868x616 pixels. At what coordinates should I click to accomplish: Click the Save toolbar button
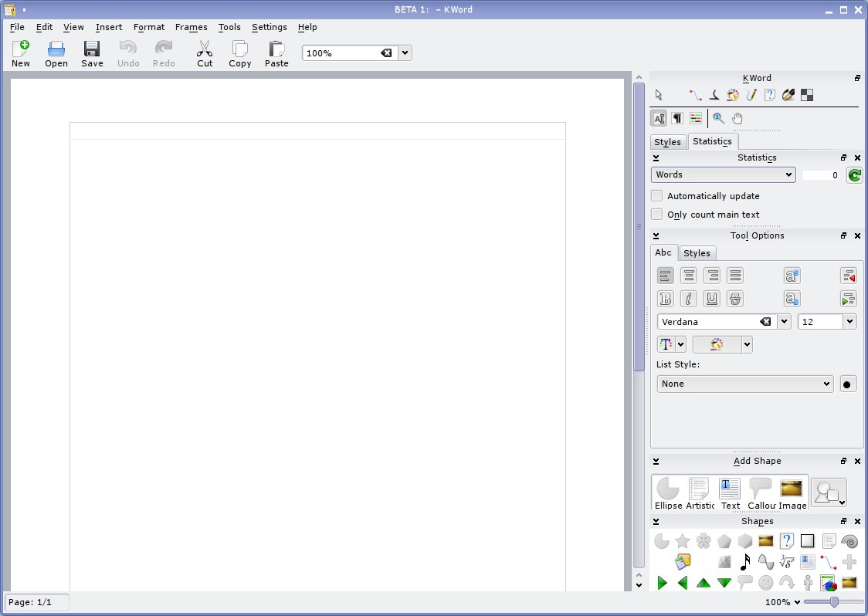click(x=92, y=54)
